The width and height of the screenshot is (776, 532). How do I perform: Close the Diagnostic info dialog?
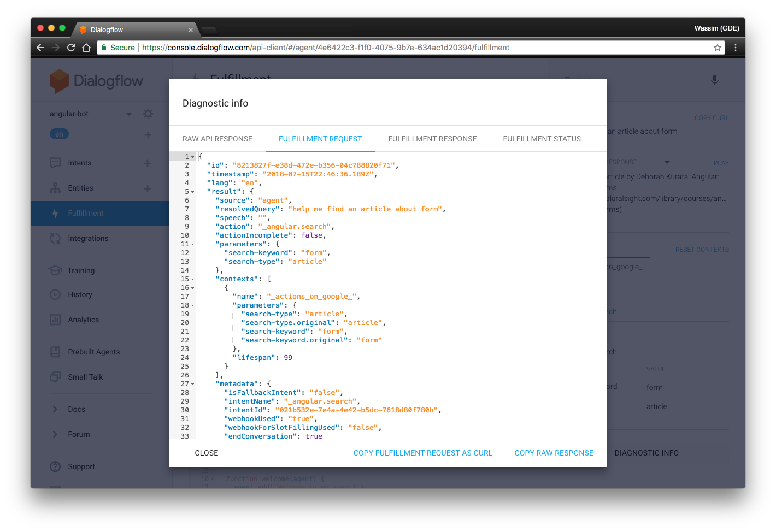207,453
